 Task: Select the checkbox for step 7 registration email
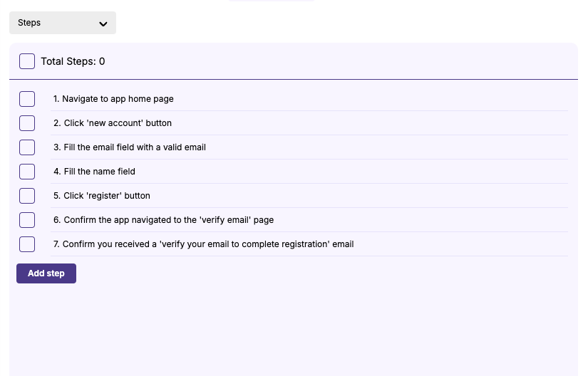click(27, 244)
